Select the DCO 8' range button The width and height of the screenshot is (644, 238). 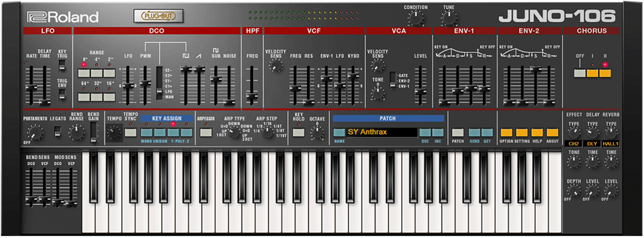point(84,73)
